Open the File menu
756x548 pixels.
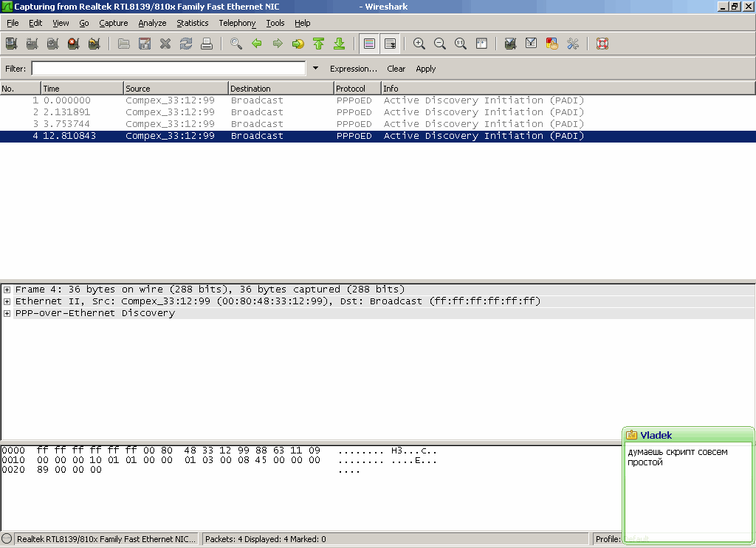[x=13, y=23]
